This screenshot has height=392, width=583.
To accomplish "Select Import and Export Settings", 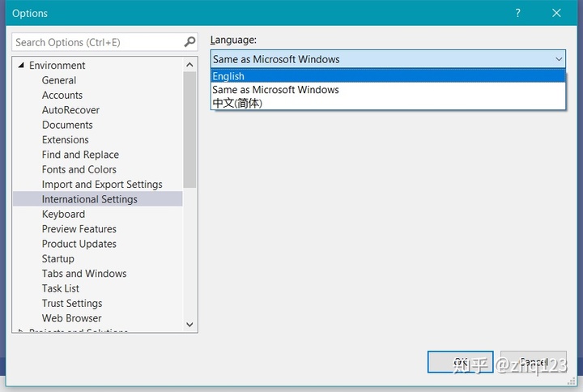I will pyautogui.click(x=102, y=185).
